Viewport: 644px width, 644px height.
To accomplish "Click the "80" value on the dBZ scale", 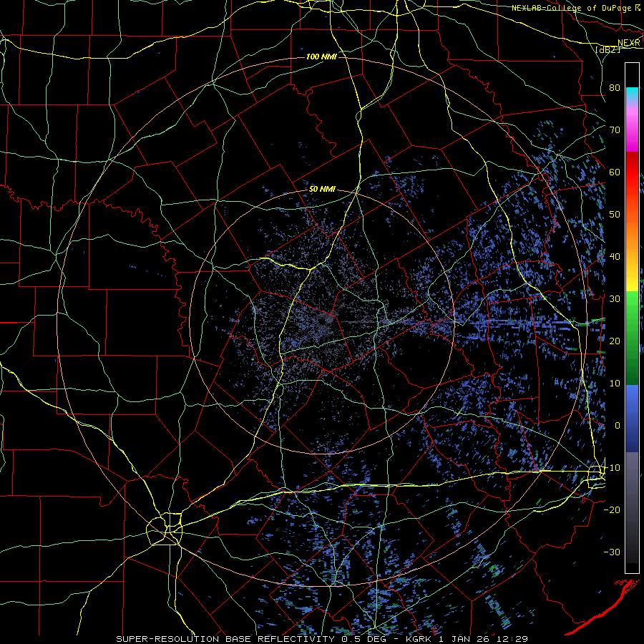I will point(615,87).
